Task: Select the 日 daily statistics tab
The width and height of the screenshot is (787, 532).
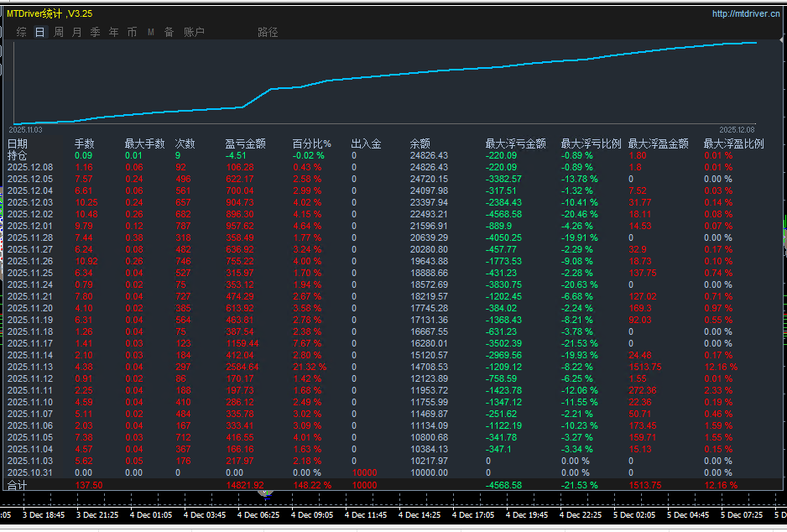Action: (40, 32)
